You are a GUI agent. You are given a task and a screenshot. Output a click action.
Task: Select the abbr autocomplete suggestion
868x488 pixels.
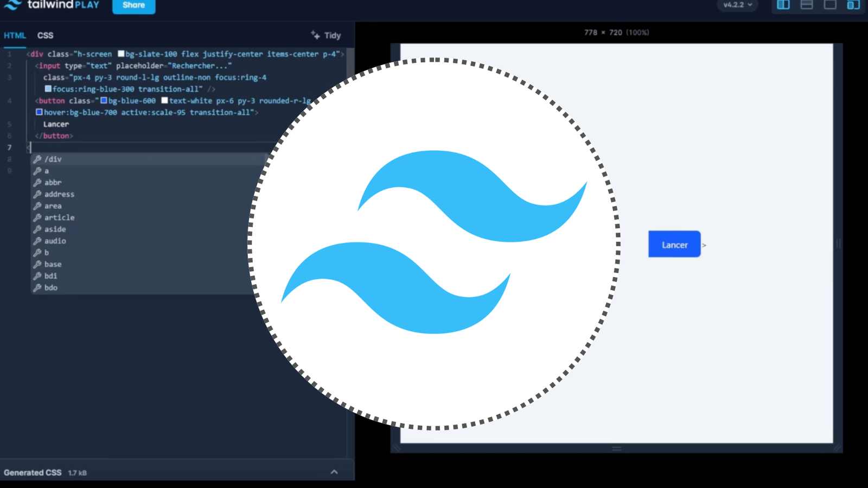[x=148, y=182]
